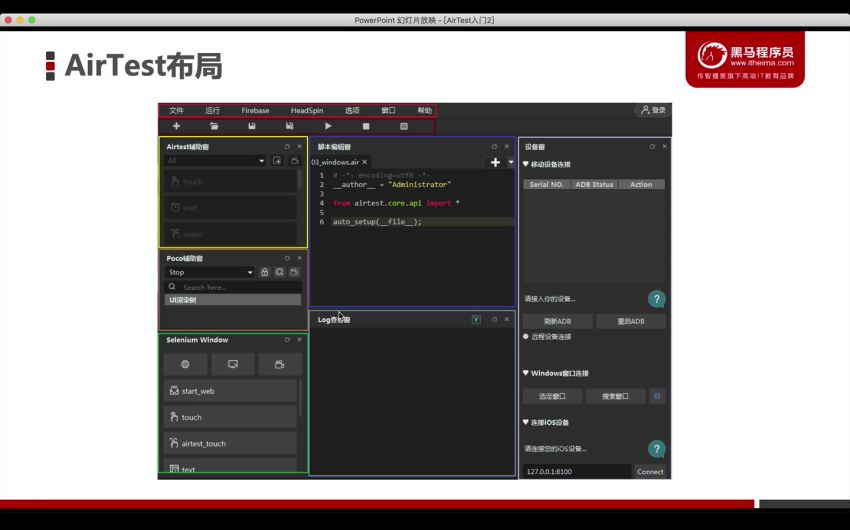This screenshot has height=530, width=850.
Task: Open the Stop dropdown in Poco panel
Action: point(209,272)
